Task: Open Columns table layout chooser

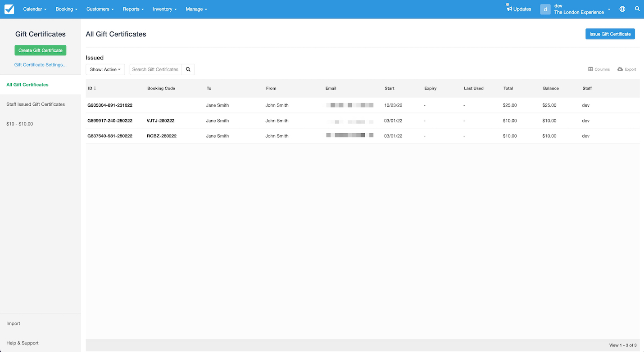Action: click(x=599, y=69)
